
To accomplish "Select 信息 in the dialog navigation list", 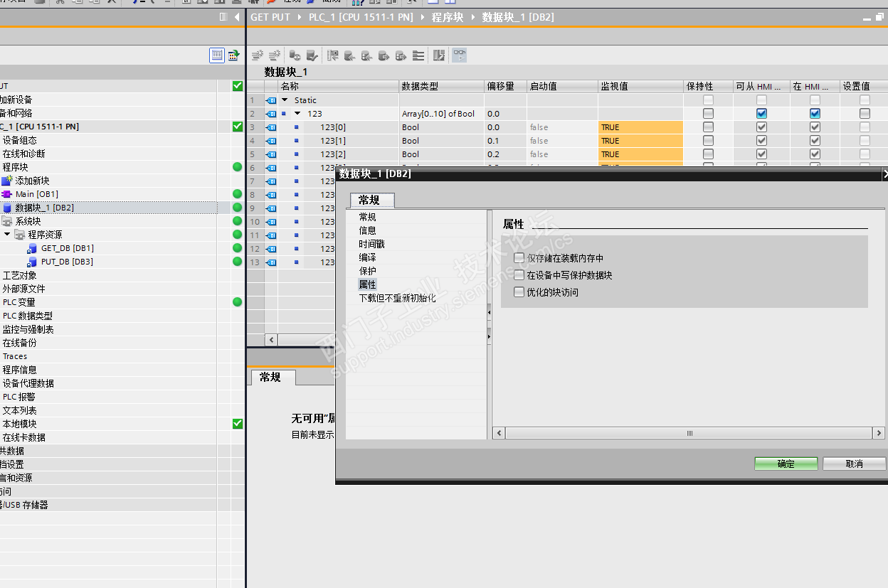I will pos(367,230).
